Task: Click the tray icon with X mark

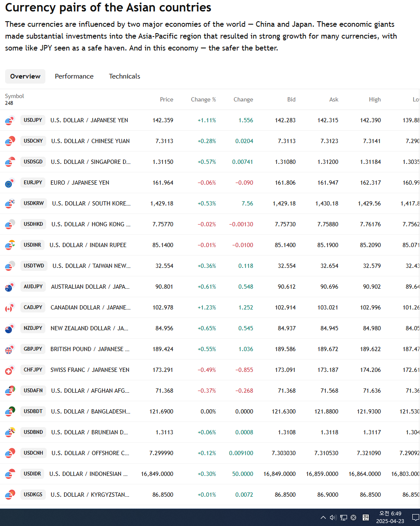Action: click(x=353, y=517)
